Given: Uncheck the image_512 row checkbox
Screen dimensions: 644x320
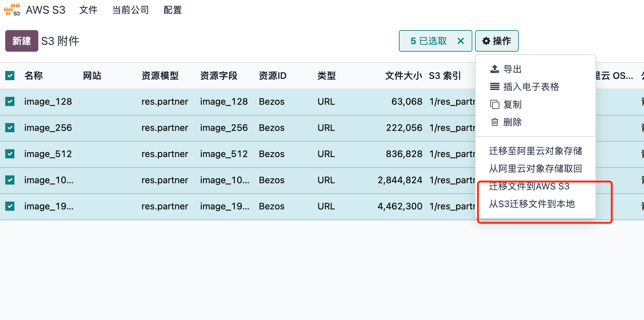Looking at the screenshot, I should click(x=10, y=154).
